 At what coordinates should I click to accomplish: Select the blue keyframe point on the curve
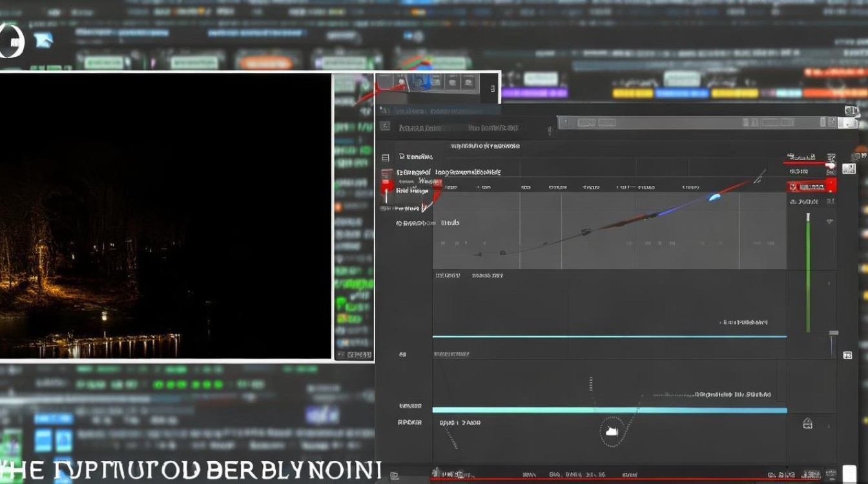(714, 197)
